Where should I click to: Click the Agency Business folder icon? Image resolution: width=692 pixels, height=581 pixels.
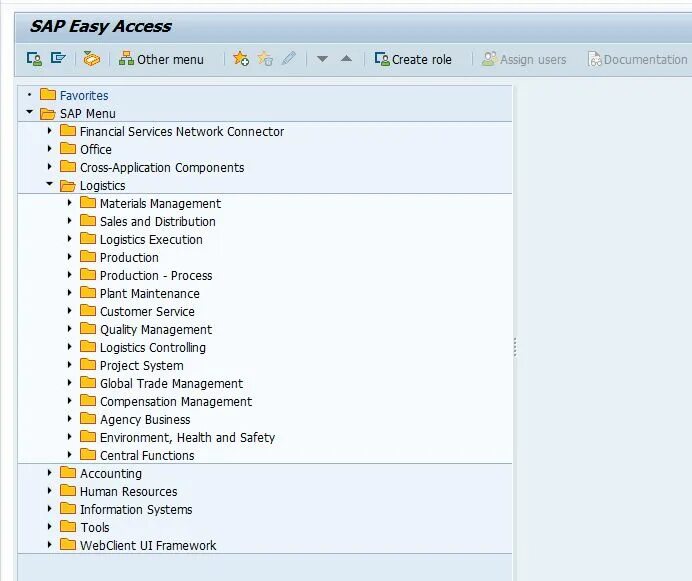coord(88,419)
